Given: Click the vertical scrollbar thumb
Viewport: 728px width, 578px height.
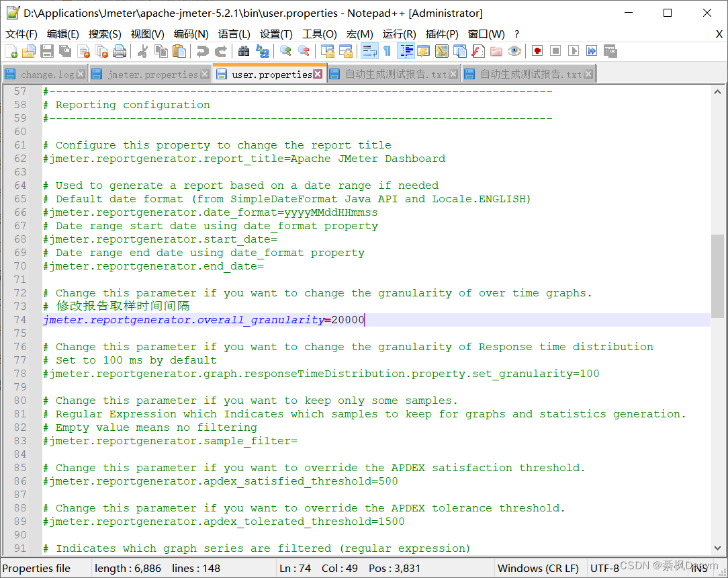Looking at the screenshot, I should point(717,276).
